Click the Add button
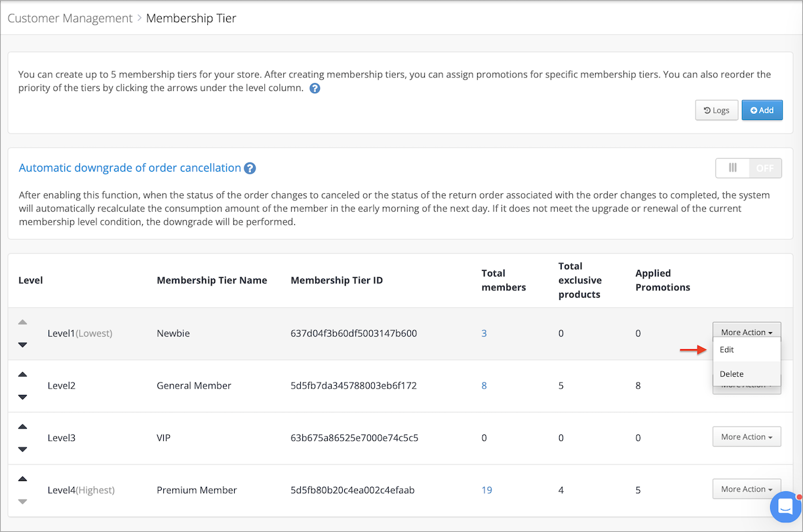This screenshot has width=803, height=532. tap(762, 110)
